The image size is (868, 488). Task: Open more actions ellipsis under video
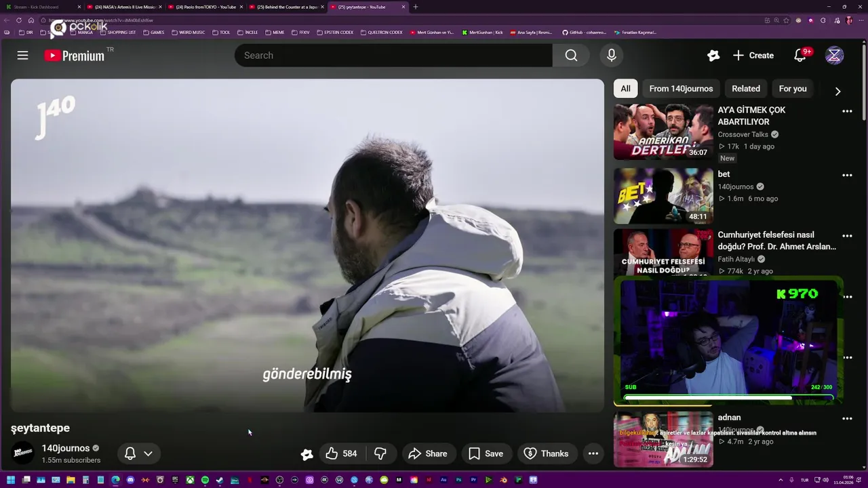[593, 453]
